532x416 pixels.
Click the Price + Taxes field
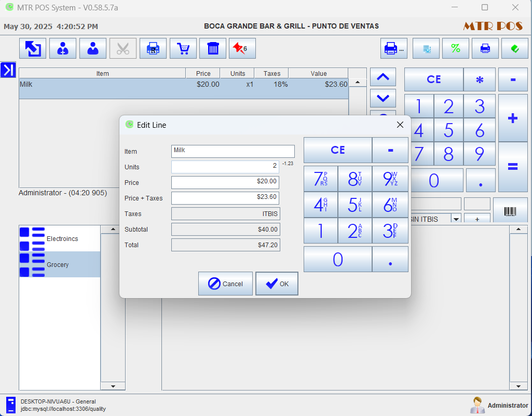pyautogui.click(x=225, y=198)
